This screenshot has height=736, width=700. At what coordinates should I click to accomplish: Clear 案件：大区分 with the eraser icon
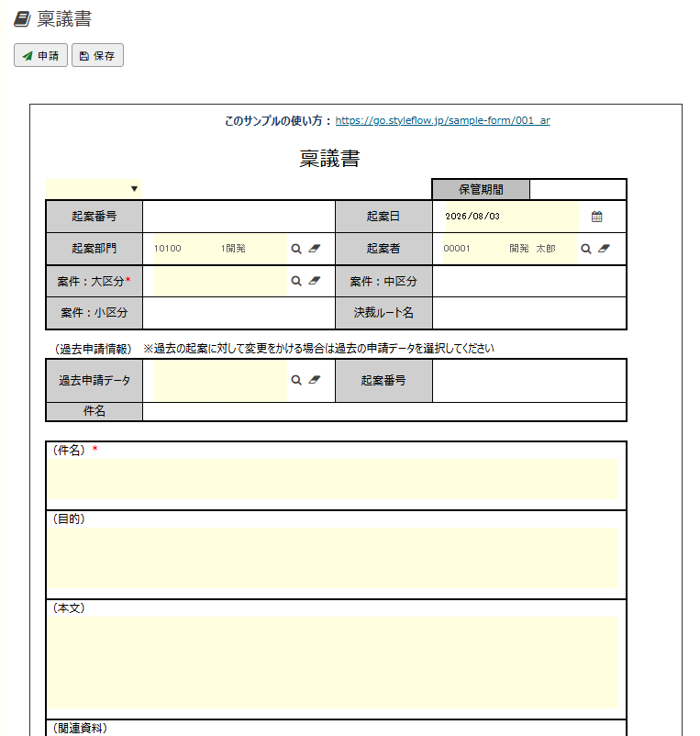(315, 281)
